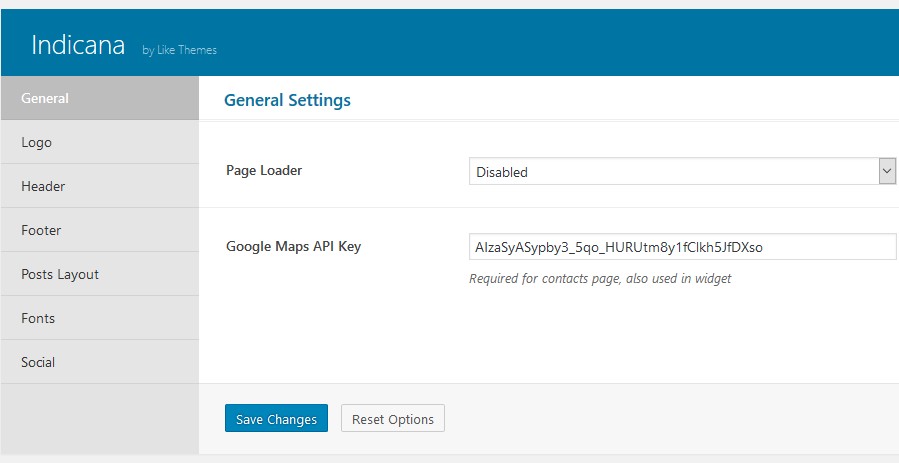The height and width of the screenshot is (463, 899).
Task: Open the Page Loader select box showing Disabled
Action: [682, 171]
